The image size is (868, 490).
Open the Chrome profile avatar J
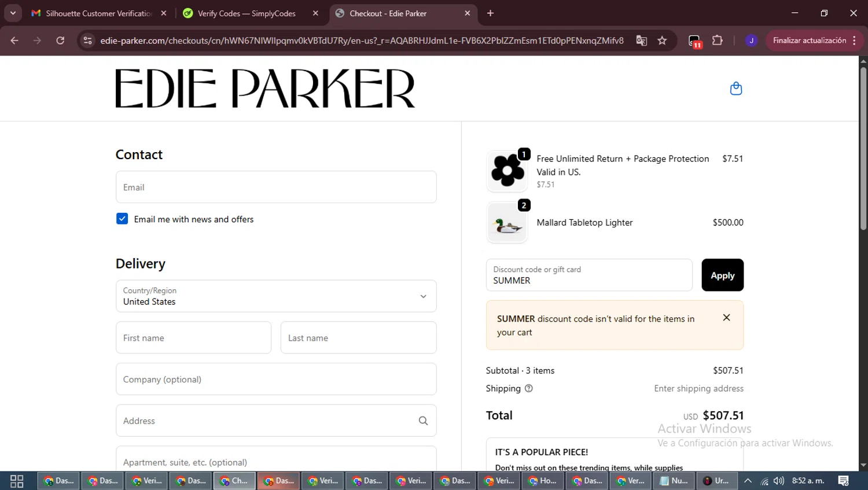[751, 40]
